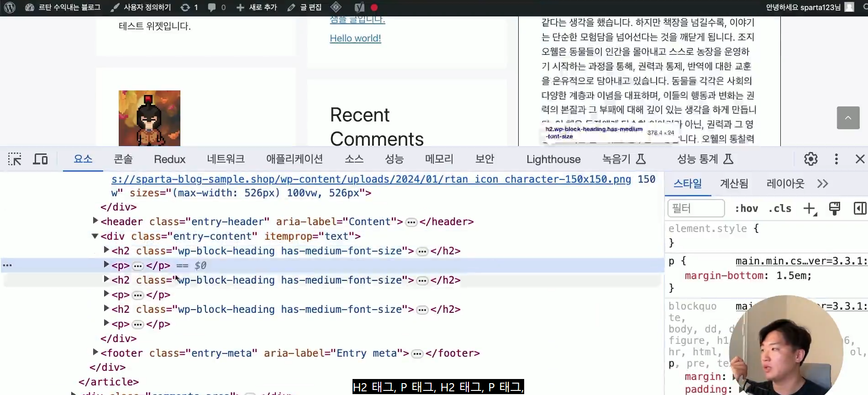Click the ellipsis badge in the header node
Viewport: 868px width, 395px height.
411,222
